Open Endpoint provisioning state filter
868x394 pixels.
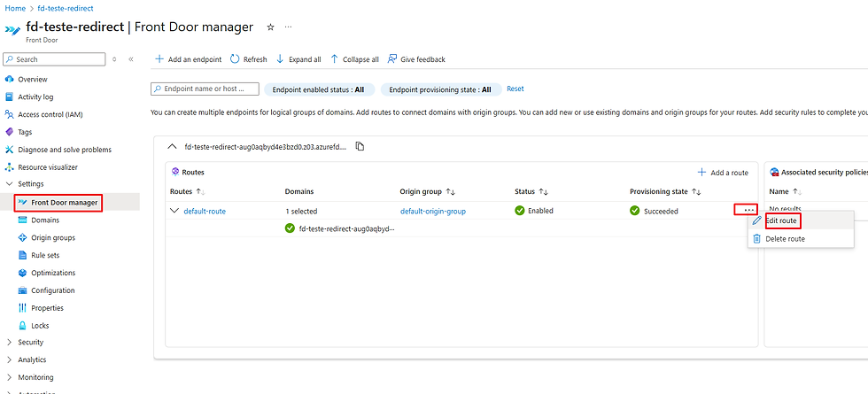click(x=441, y=89)
